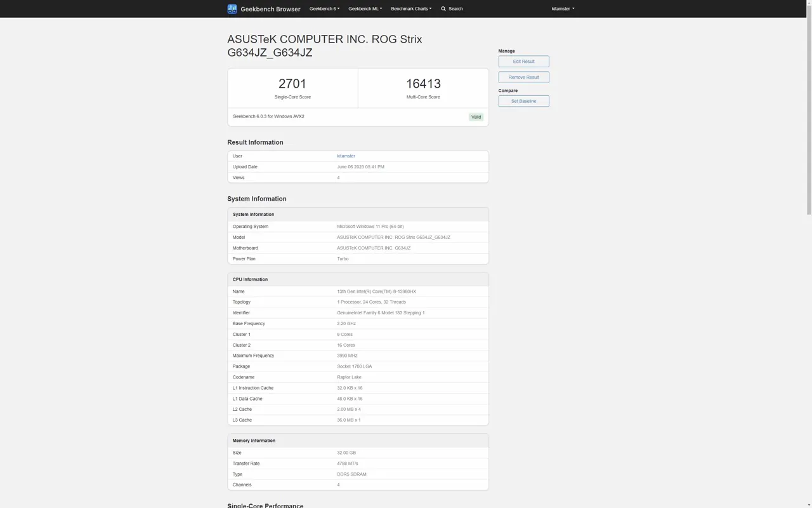Viewport: 812px width, 508px height.
Task: Click the Topology value 24 Cores, 32 Threads
Action: tap(371, 302)
